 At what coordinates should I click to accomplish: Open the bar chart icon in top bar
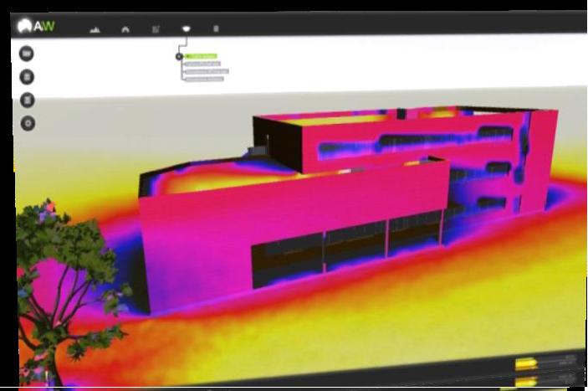click(95, 29)
